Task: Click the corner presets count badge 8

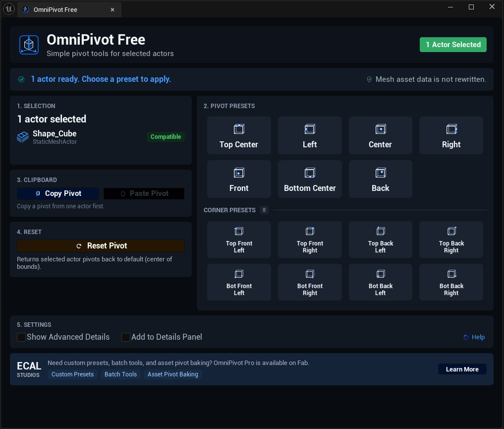Action: [x=264, y=210]
